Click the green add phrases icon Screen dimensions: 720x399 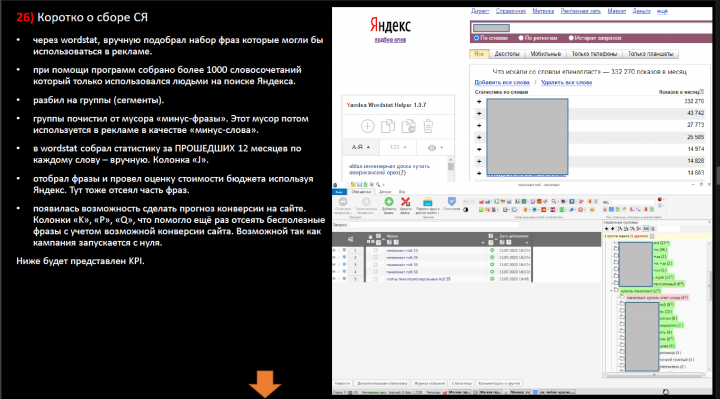click(x=389, y=202)
